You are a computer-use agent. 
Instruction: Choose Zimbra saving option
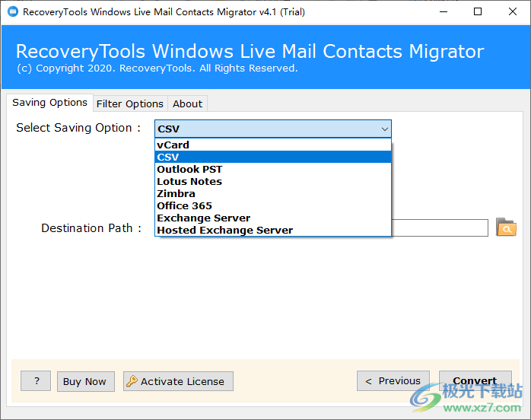273,194
